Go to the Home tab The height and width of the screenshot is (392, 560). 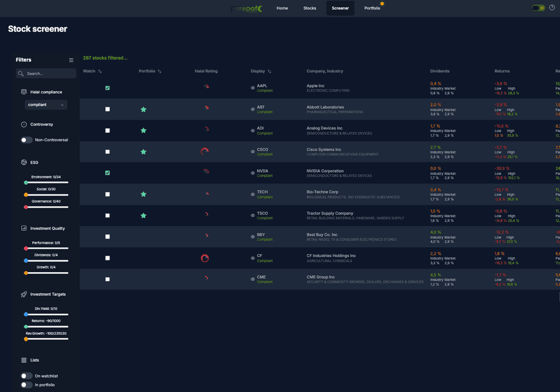click(x=282, y=8)
